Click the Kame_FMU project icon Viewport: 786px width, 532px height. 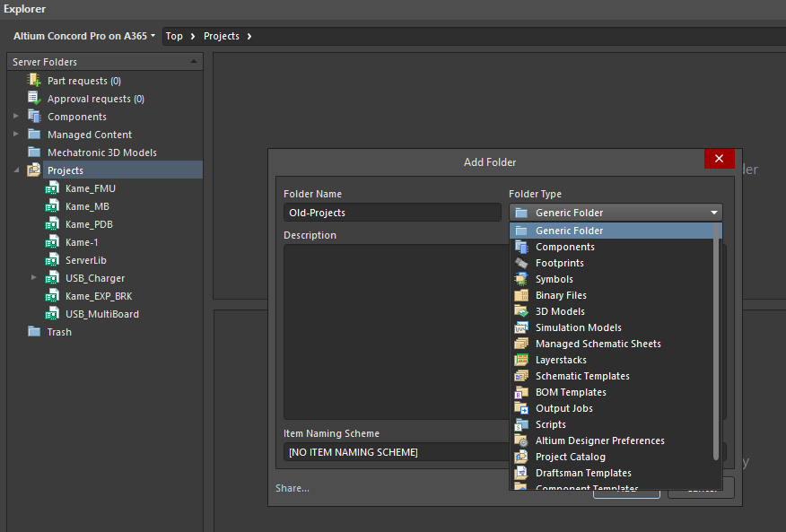pyautogui.click(x=52, y=188)
